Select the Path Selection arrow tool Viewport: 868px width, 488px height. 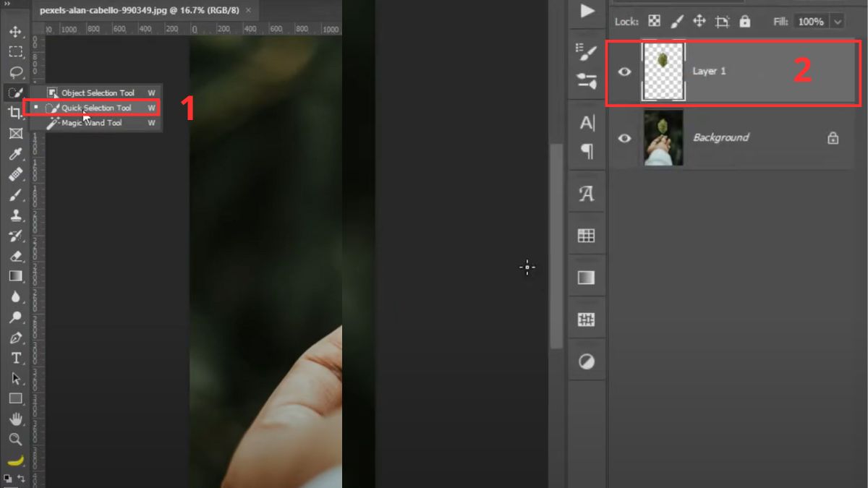[15, 378]
